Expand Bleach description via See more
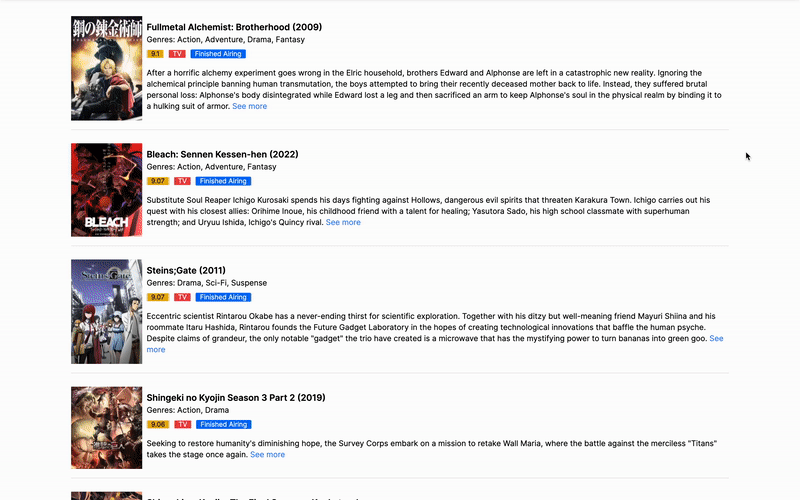 (x=343, y=222)
